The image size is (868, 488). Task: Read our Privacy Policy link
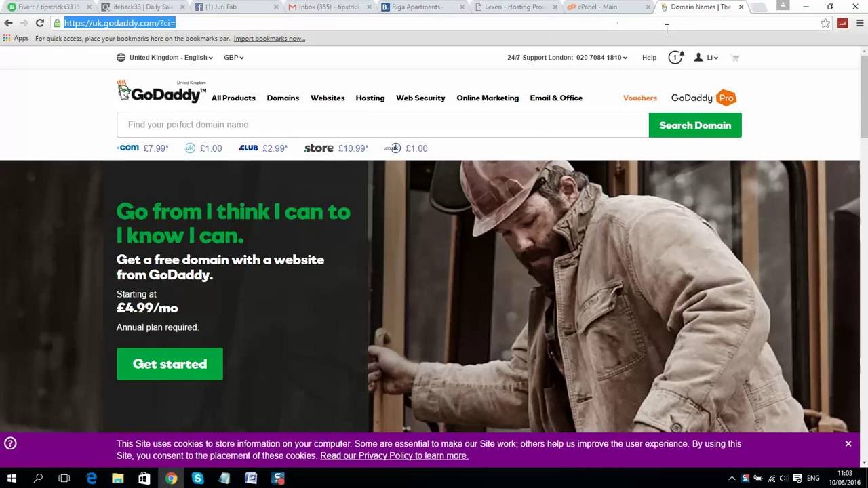(x=394, y=456)
